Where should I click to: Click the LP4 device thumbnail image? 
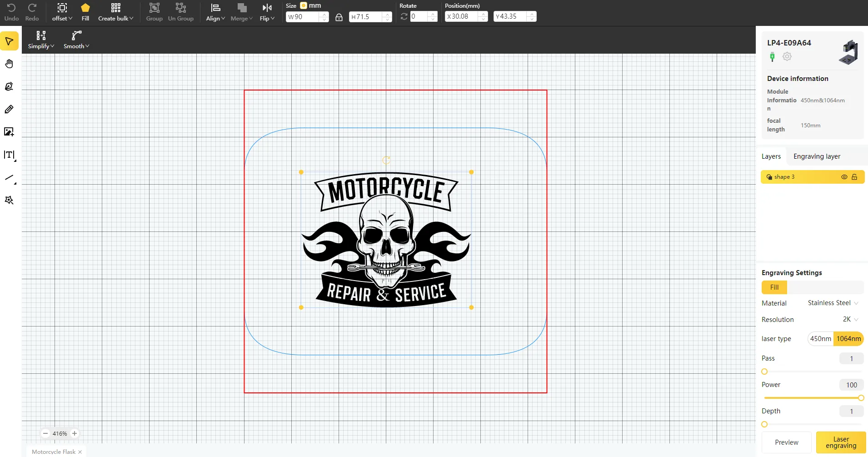tap(848, 52)
